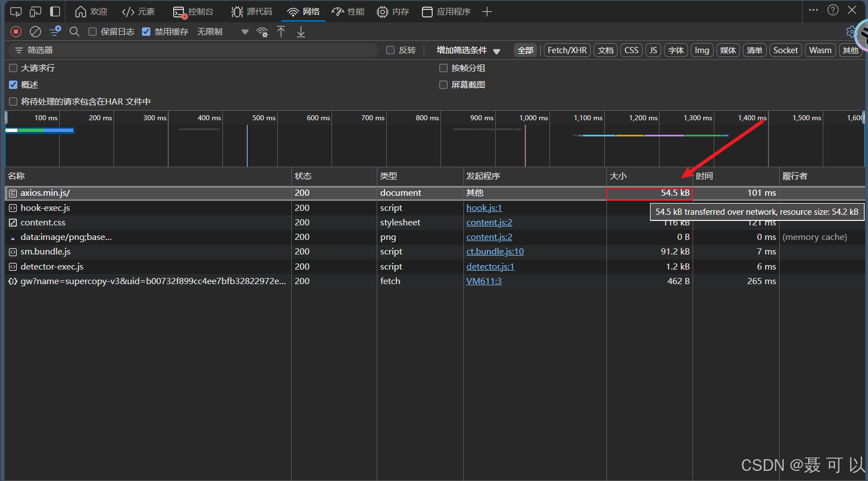
Task: Open the 性能 tab
Action: pyautogui.click(x=348, y=12)
